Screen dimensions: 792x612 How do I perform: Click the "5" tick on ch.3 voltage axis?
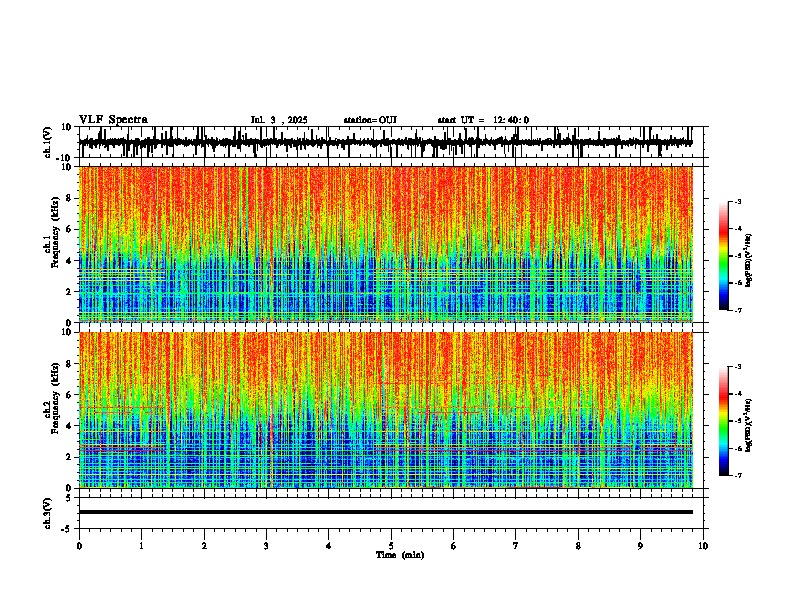click(x=69, y=497)
